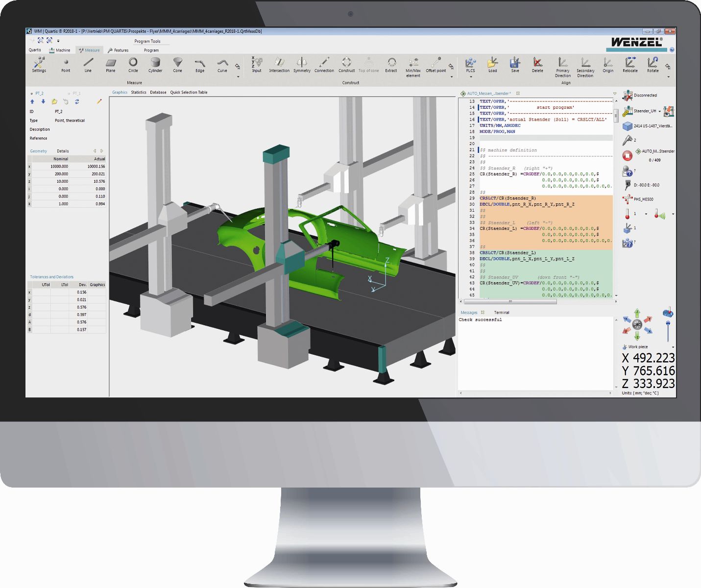Open the Work piece coordinate dropdown

(673, 347)
